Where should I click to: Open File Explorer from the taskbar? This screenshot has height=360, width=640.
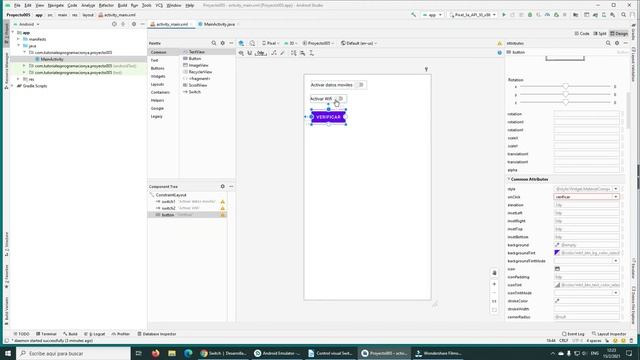(172, 353)
